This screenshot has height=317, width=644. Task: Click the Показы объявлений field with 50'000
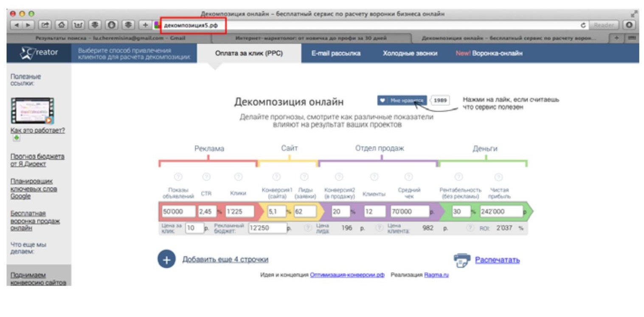178,212
